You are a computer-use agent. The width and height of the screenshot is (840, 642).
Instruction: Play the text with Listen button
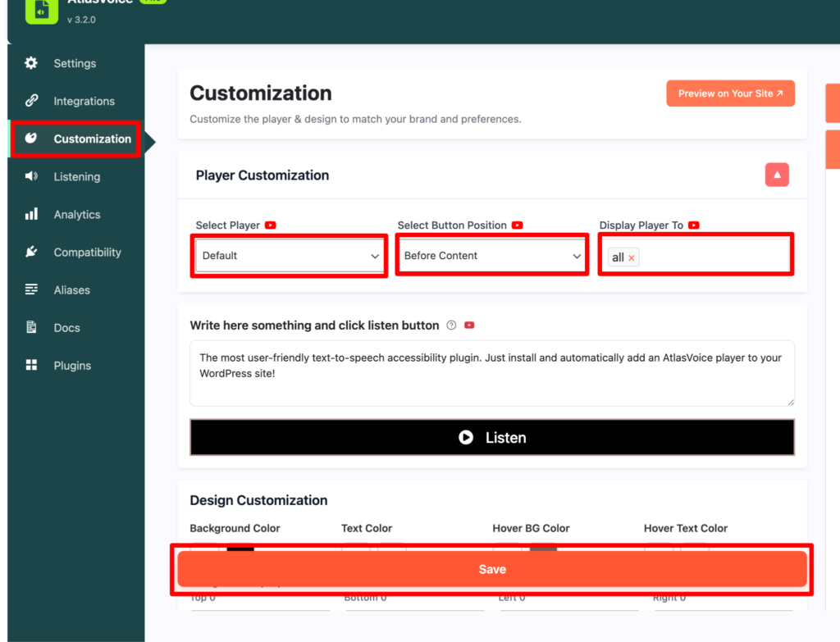[492, 438]
